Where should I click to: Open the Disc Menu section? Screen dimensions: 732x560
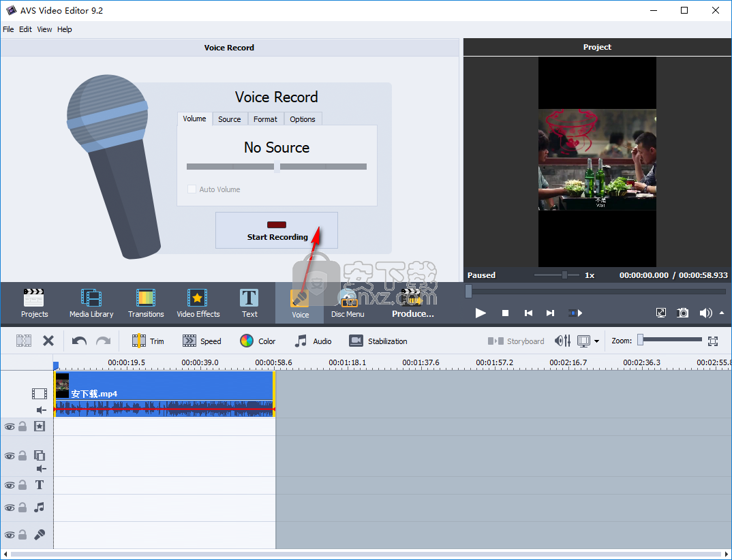pos(348,303)
